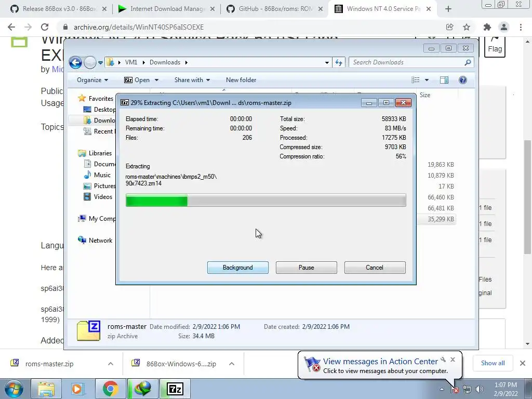Create a New folder
The image size is (532, 399).
click(241, 80)
